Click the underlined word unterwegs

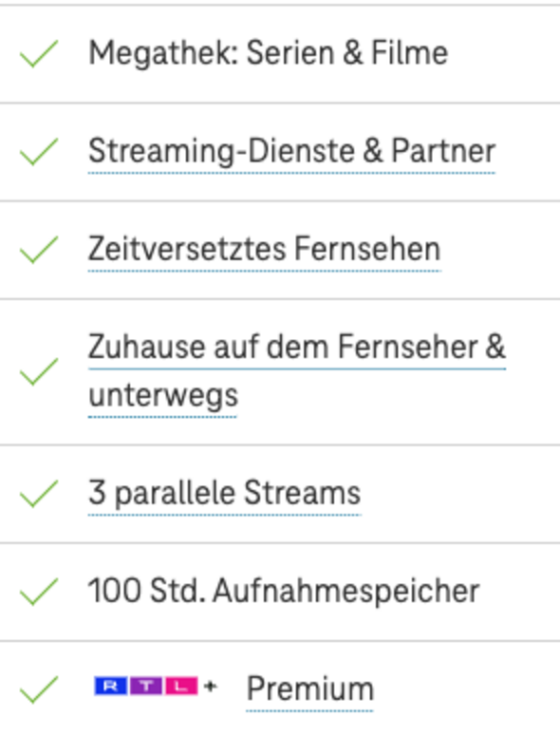tap(163, 396)
